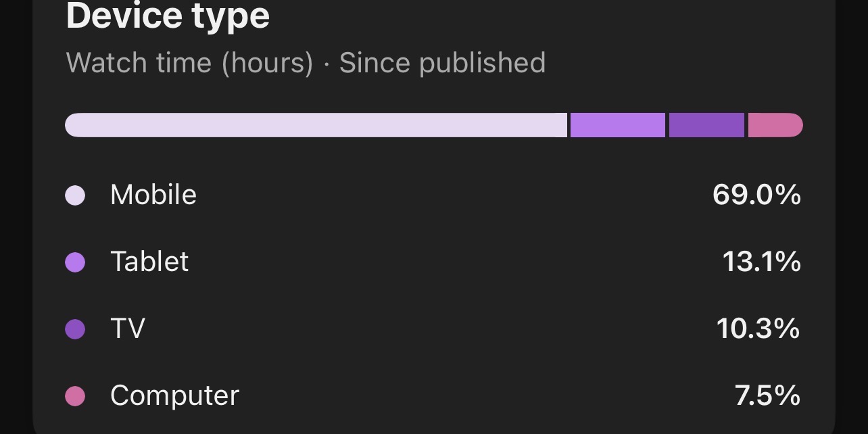Click the 13.1% Tablet percentage
Image resolution: width=868 pixels, height=434 pixels.
(x=762, y=262)
